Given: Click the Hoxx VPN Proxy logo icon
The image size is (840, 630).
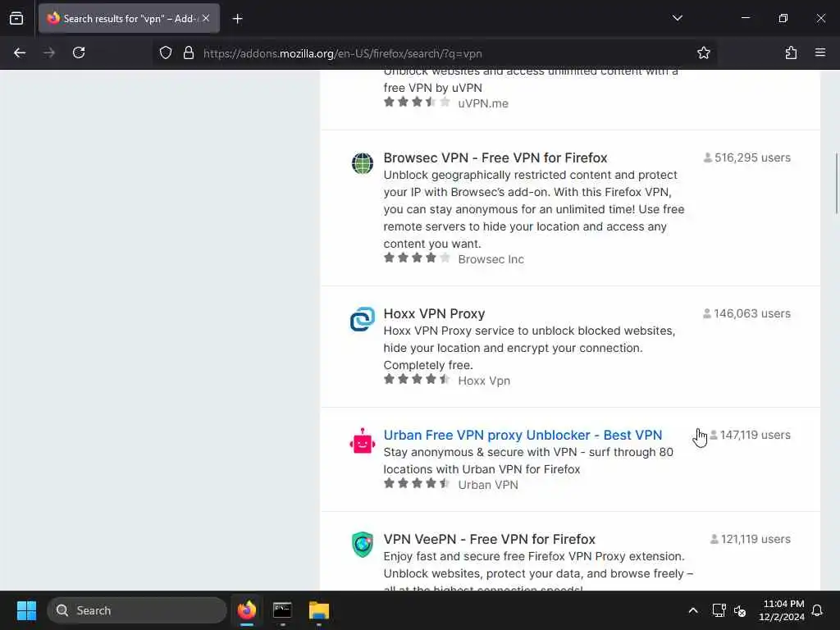Looking at the screenshot, I should [x=362, y=319].
